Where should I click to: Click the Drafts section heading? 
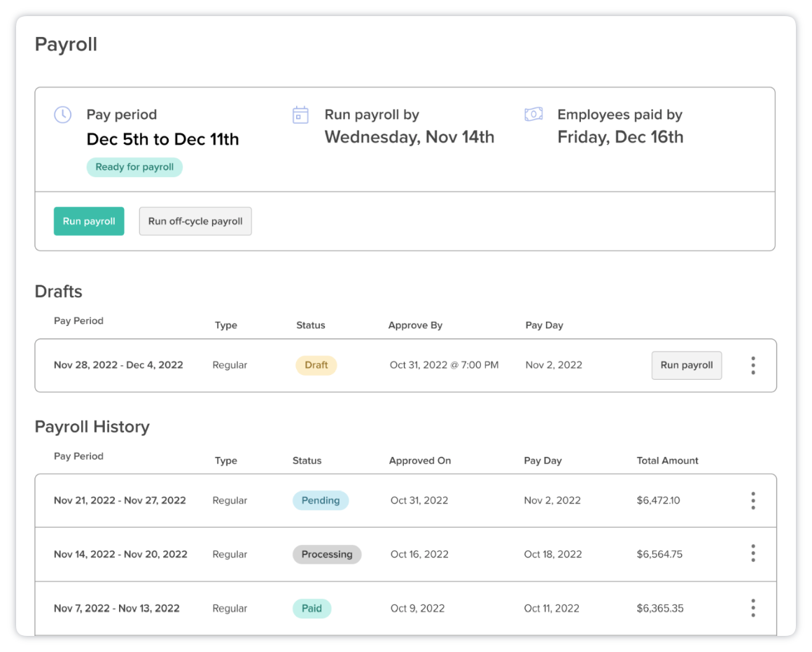[59, 291]
